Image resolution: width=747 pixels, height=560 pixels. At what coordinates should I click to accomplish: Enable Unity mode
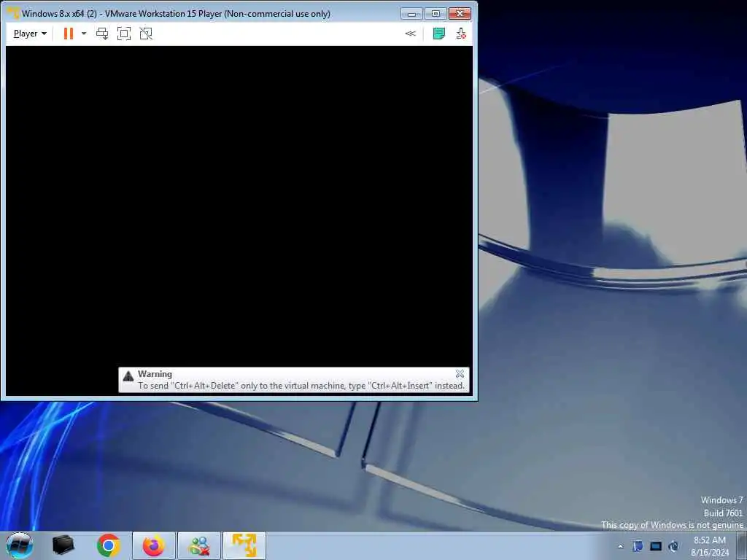pos(146,34)
